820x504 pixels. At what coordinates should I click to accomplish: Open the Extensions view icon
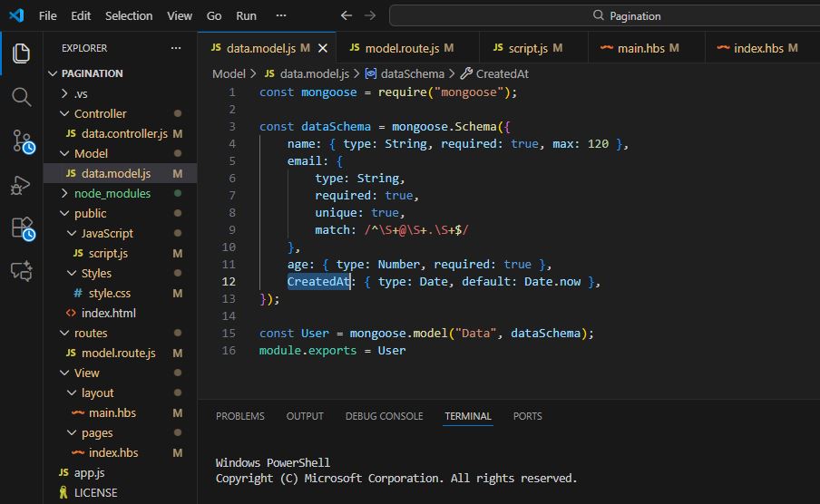22,228
